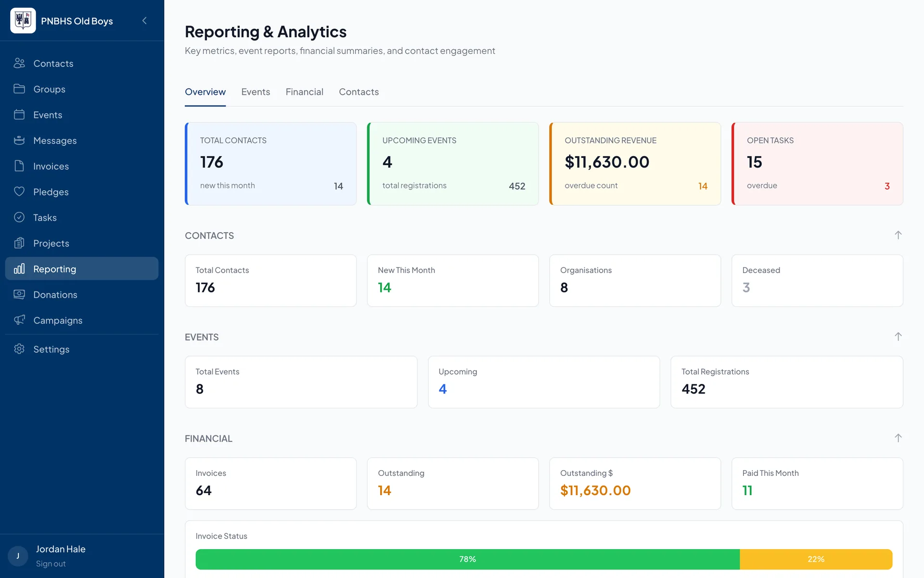
Task: Click the Pledges heart icon
Action: (x=19, y=192)
